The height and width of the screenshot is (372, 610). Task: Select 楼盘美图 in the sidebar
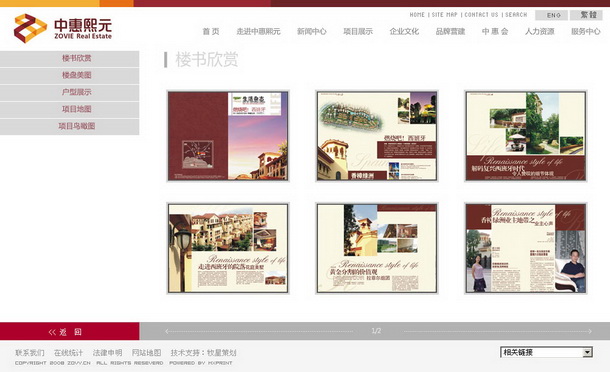point(69,75)
